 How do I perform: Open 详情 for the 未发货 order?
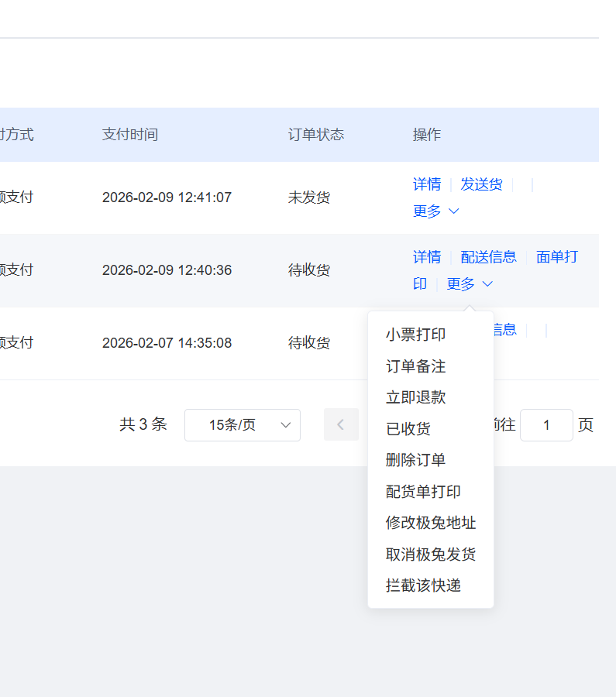[427, 184]
